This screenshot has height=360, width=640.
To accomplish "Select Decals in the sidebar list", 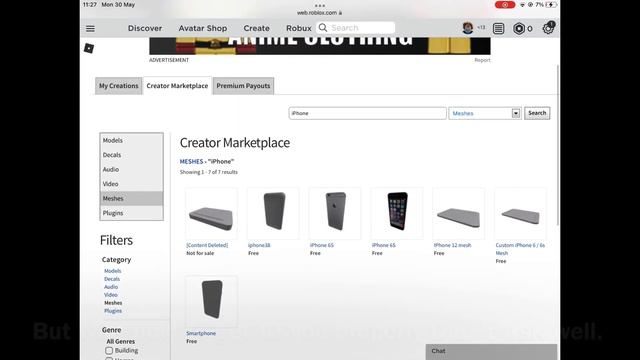I will tap(131, 155).
